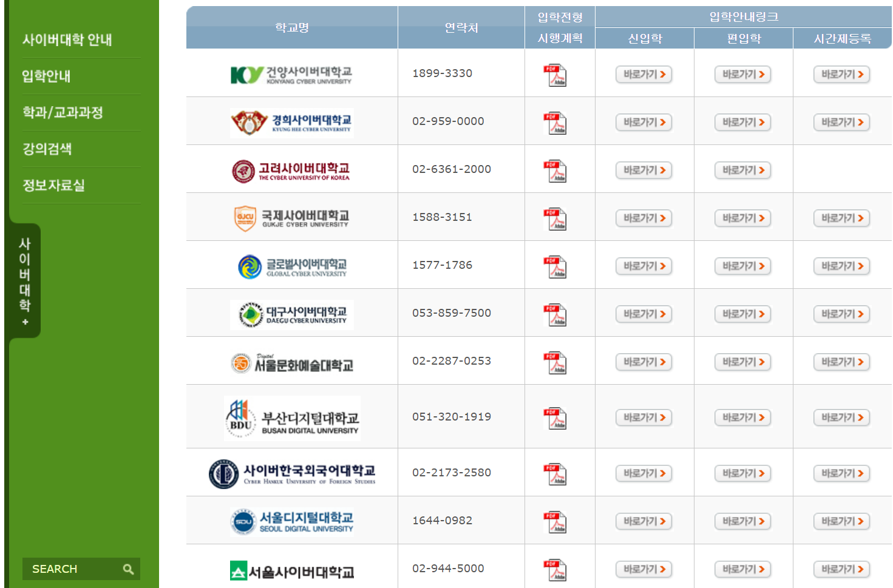
Task: Go to 시간제등록 link for 경희사이버대학교
Action: point(842,122)
